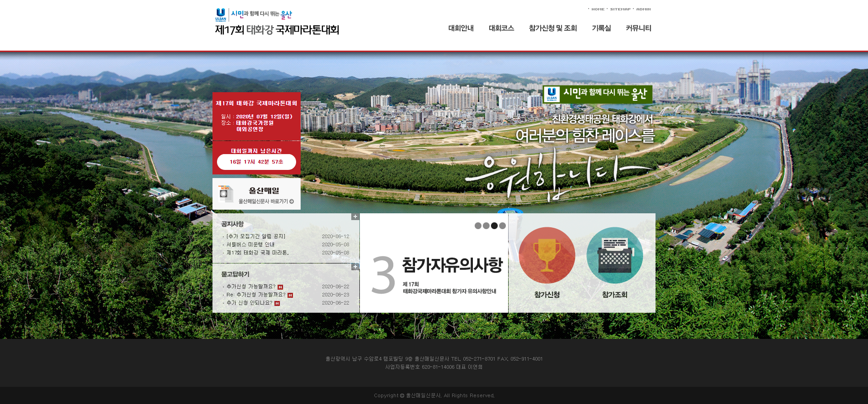This screenshot has height=404, width=868.
Task: Click the typewriter 참가조회 icon
Action: coord(615,255)
